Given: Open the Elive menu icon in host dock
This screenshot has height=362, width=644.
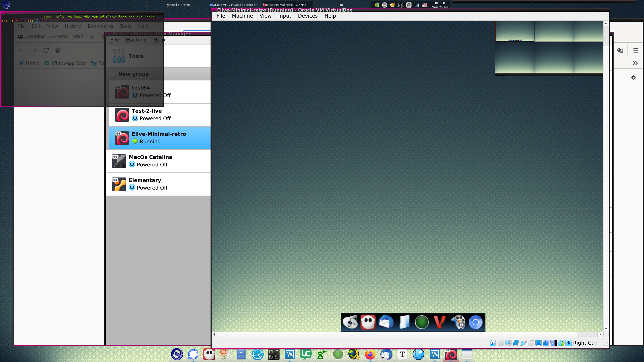Looking at the screenshot, I should click(x=177, y=354).
